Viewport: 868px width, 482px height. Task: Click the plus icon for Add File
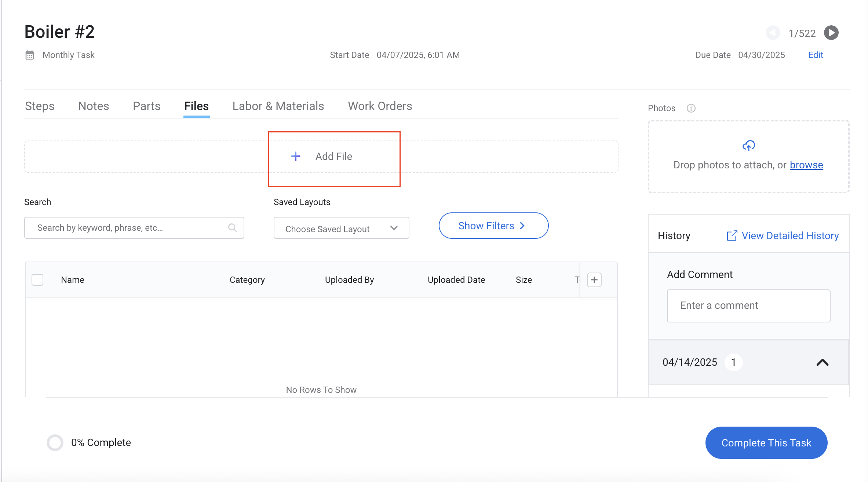[x=296, y=156]
